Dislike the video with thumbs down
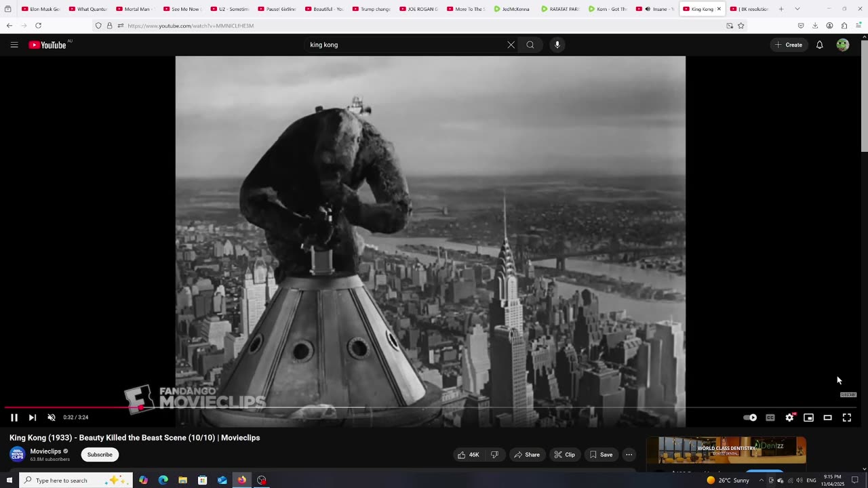The height and width of the screenshot is (488, 868). click(x=494, y=455)
